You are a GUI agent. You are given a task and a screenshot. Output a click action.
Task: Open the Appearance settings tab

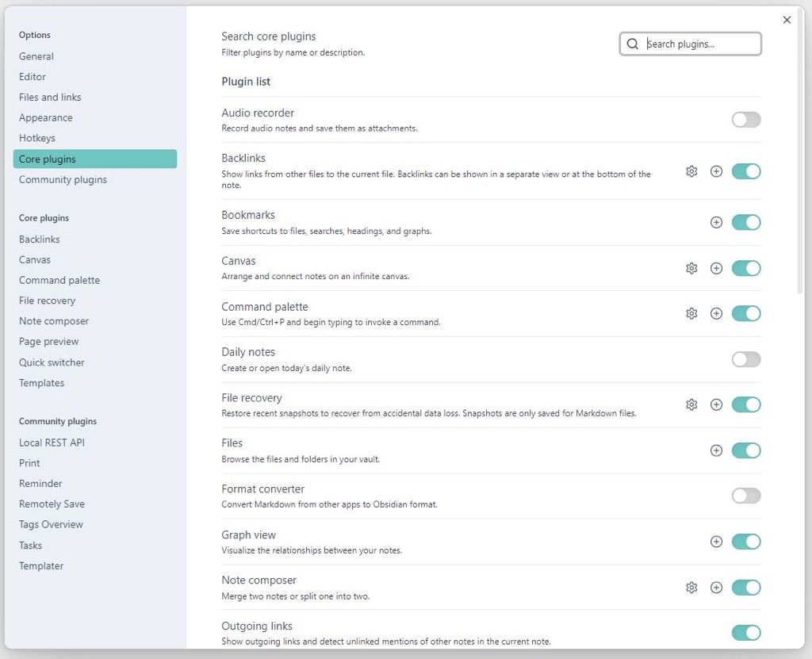[46, 118]
